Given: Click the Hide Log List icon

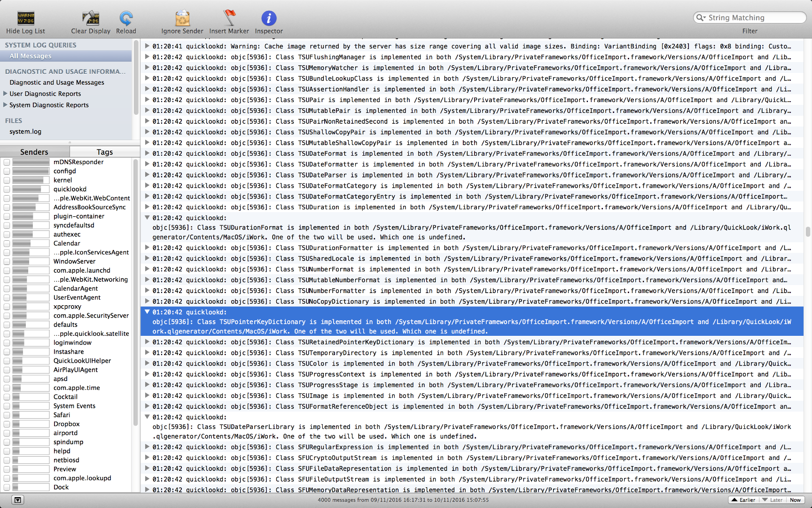Looking at the screenshot, I should pos(26,18).
